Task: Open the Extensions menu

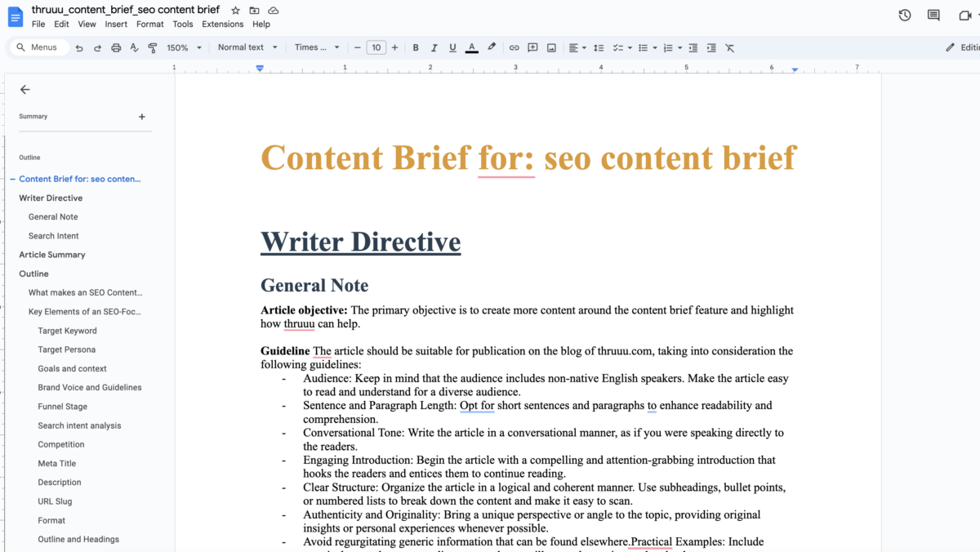Action: tap(222, 24)
